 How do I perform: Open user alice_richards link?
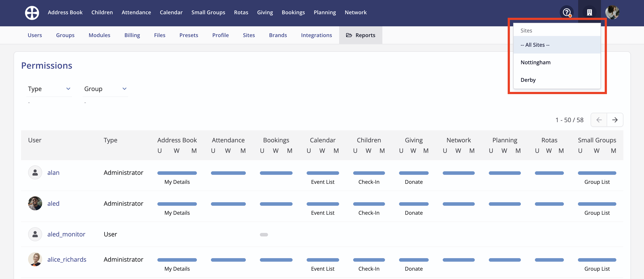[67, 259]
